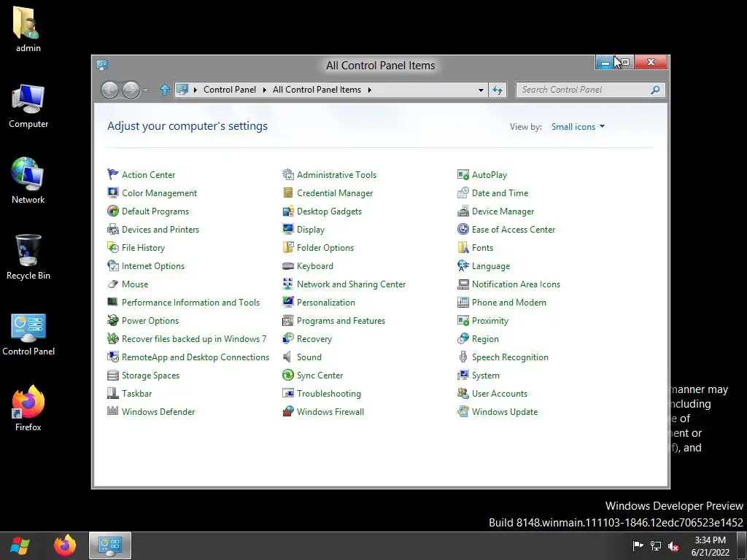Open the Mouse icon

(113, 284)
